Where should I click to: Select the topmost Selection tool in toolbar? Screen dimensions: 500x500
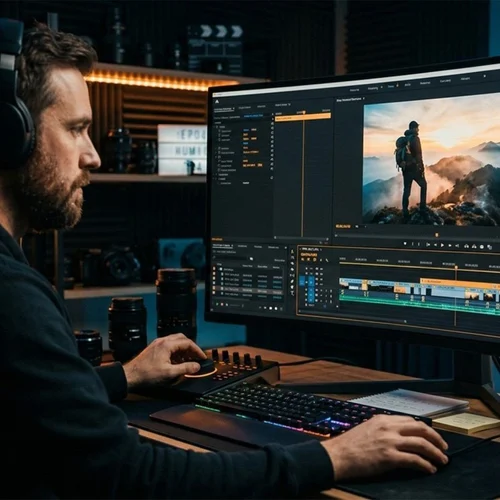[x=292, y=252]
